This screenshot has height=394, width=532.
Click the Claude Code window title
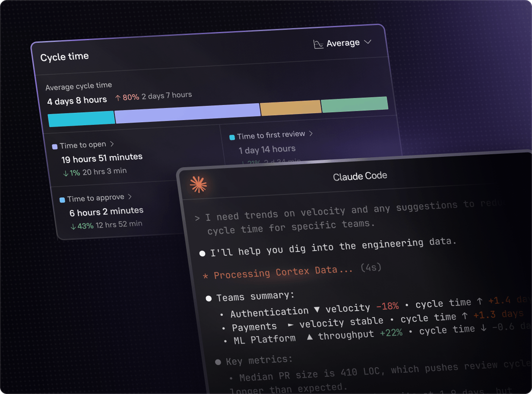click(x=360, y=176)
